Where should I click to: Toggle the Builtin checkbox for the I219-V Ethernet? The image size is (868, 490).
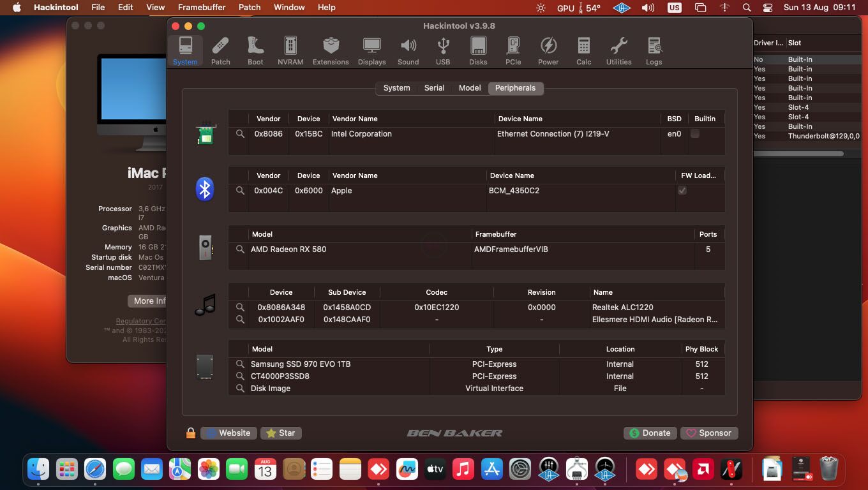coord(695,133)
